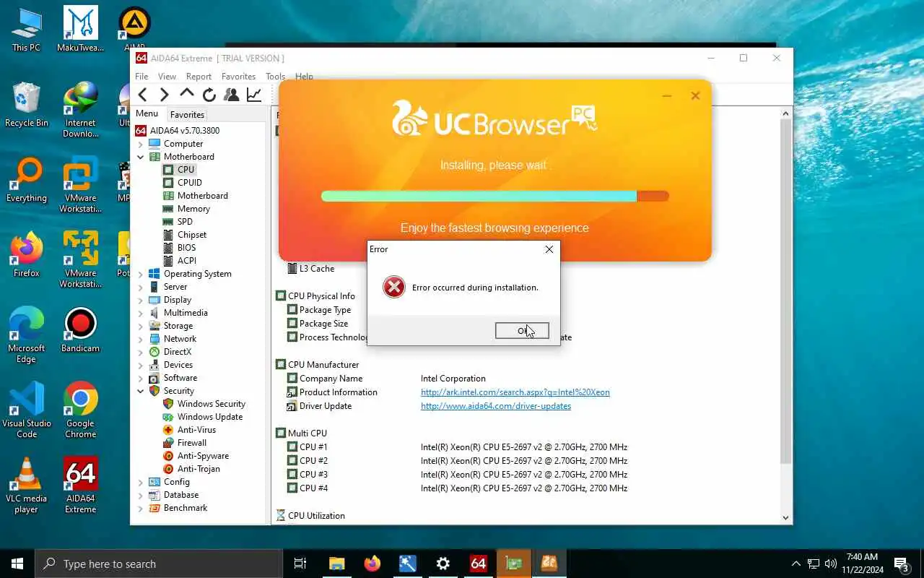Click the AIDA64 vertical scrollbar thumb
Image resolution: width=924 pixels, height=578 pixels.
pos(786,290)
